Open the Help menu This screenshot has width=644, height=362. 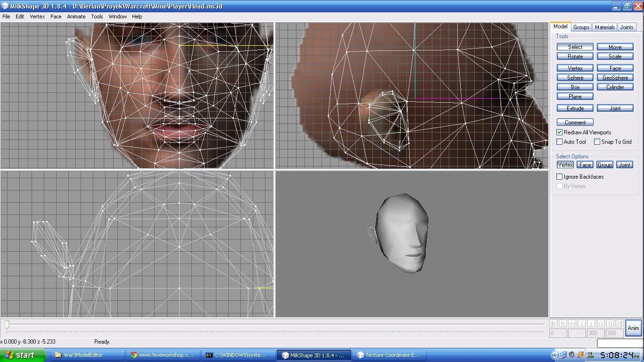click(137, 16)
